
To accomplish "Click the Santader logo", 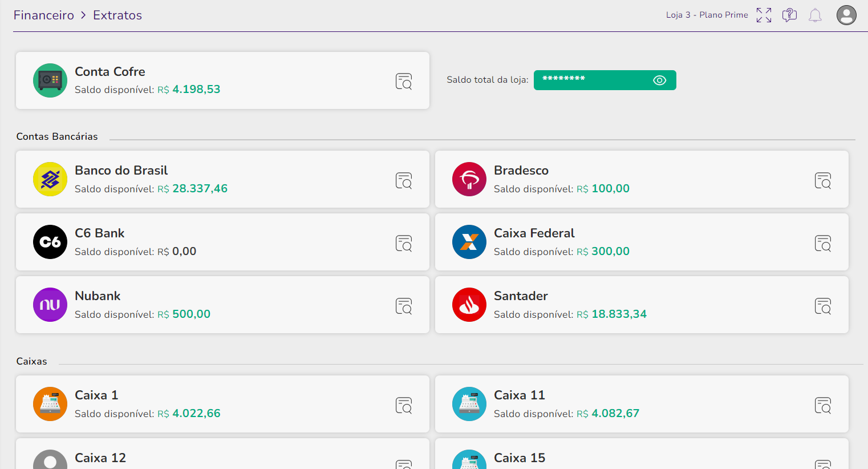I will (x=469, y=305).
